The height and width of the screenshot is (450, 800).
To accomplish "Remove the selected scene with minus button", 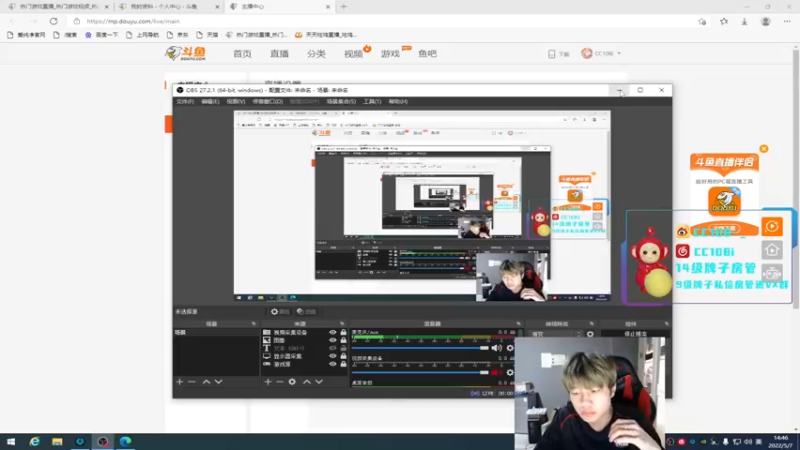I will [x=192, y=382].
